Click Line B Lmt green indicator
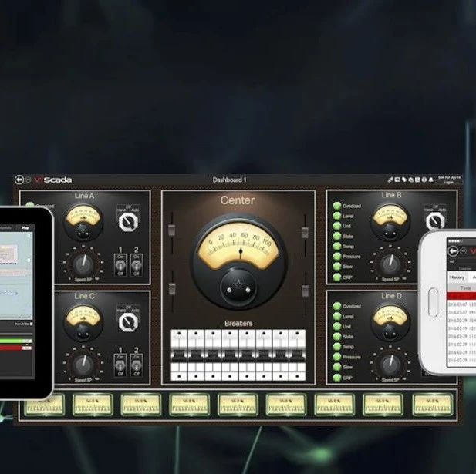476x474 pixels. 337,226
